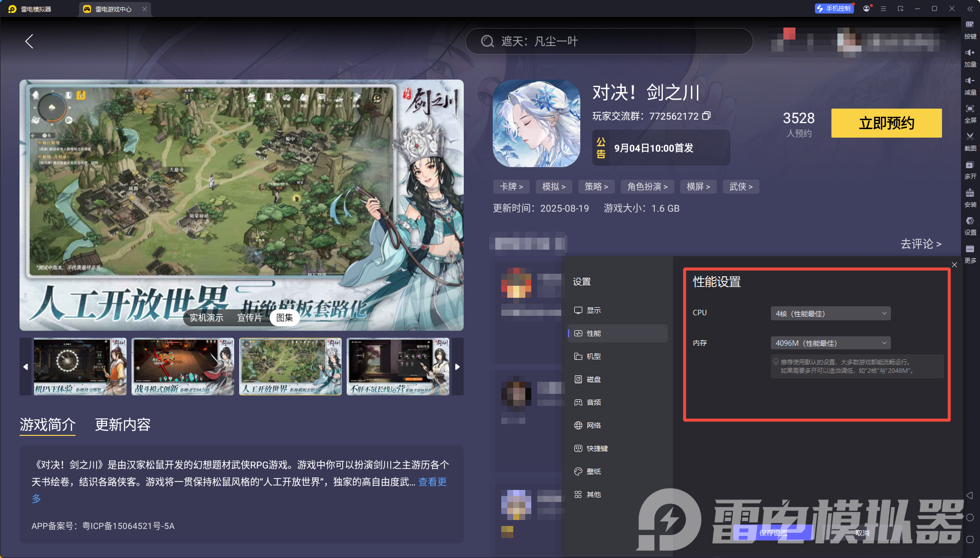Copy the player group number icon
The height and width of the screenshot is (558, 980).
(x=706, y=116)
